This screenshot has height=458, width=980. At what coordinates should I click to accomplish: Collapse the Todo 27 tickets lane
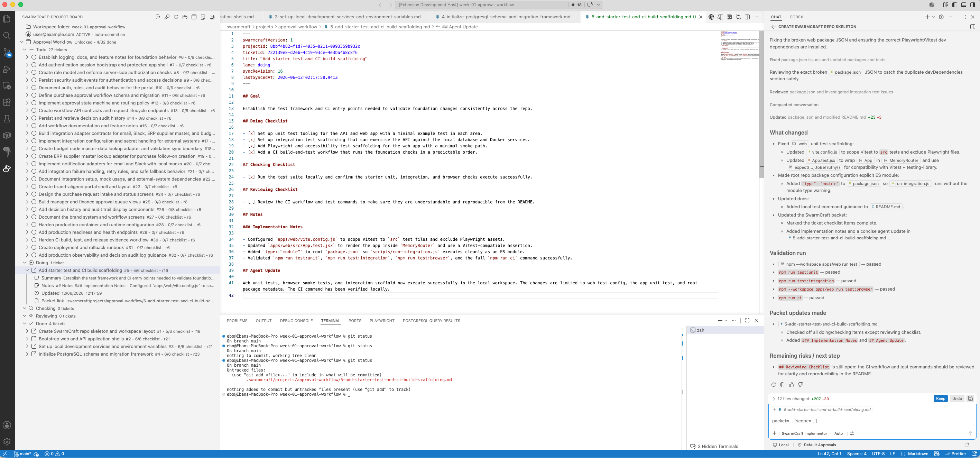25,49
